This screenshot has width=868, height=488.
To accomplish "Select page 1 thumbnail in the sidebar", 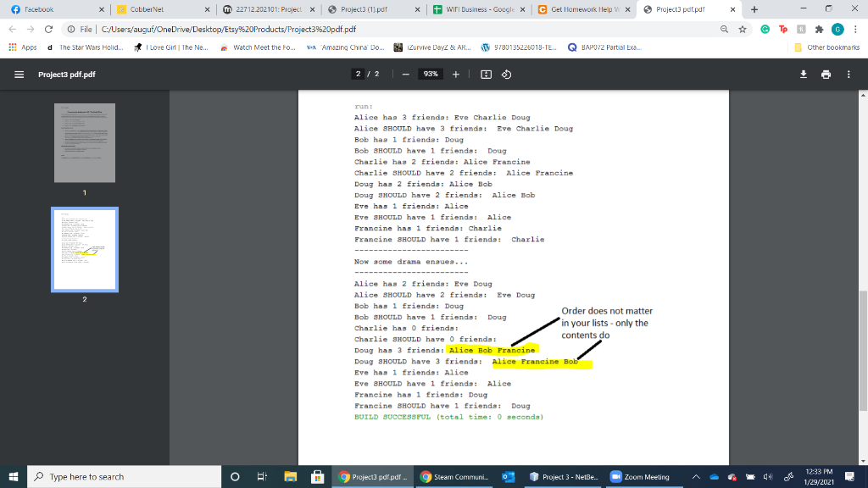I will [x=84, y=142].
